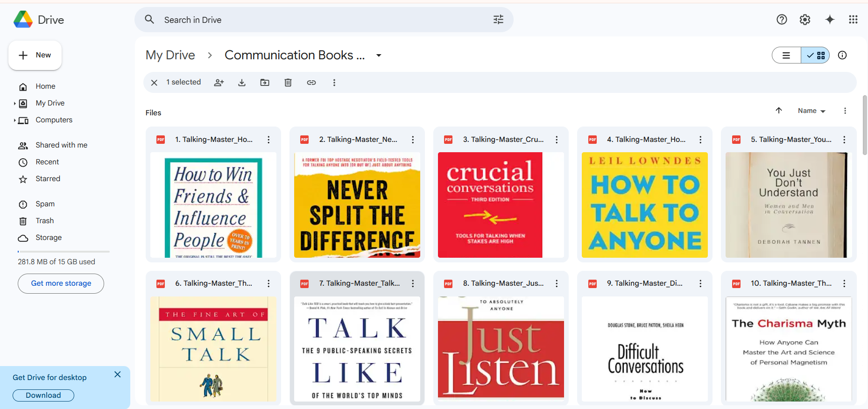Select The Charisma Myth thumbnail

(789, 349)
